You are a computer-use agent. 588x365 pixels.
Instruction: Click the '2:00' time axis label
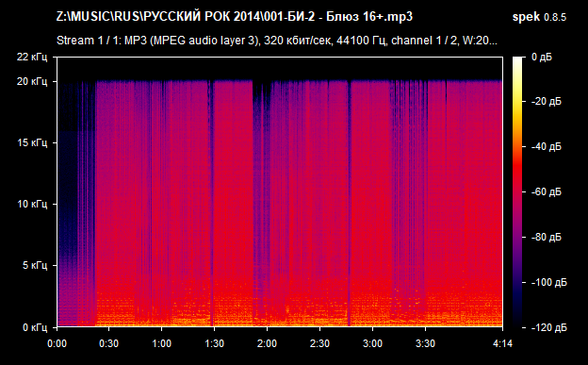267,343
